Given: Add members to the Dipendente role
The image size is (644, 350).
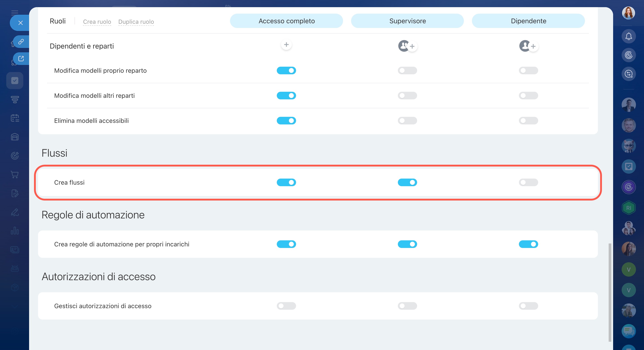Looking at the screenshot, I should 533,46.
